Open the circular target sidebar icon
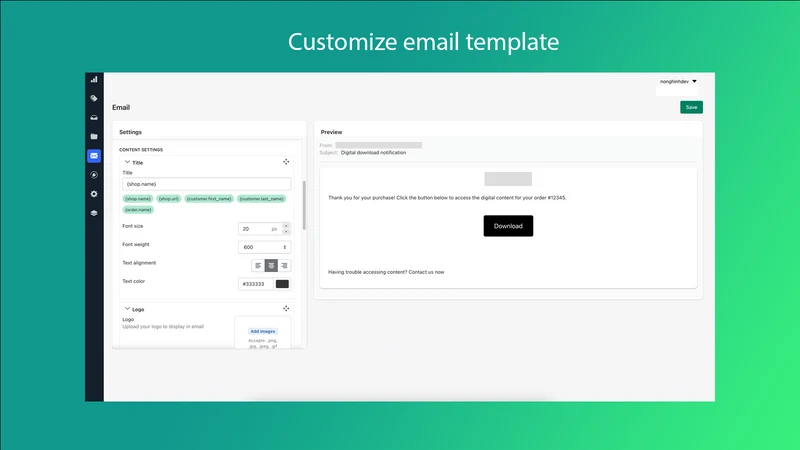The width and height of the screenshot is (800, 450). point(94,175)
